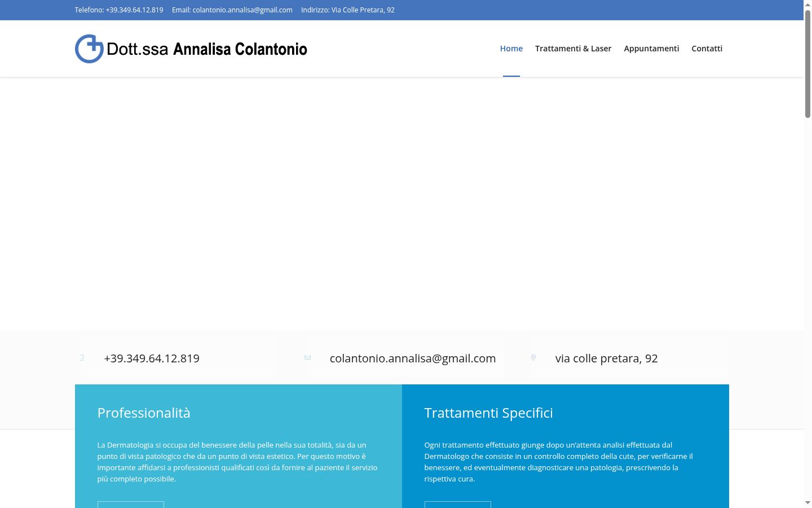This screenshot has width=812, height=508.
Task: Click the scrollbar up arrow
Action: [x=807, y=4]
